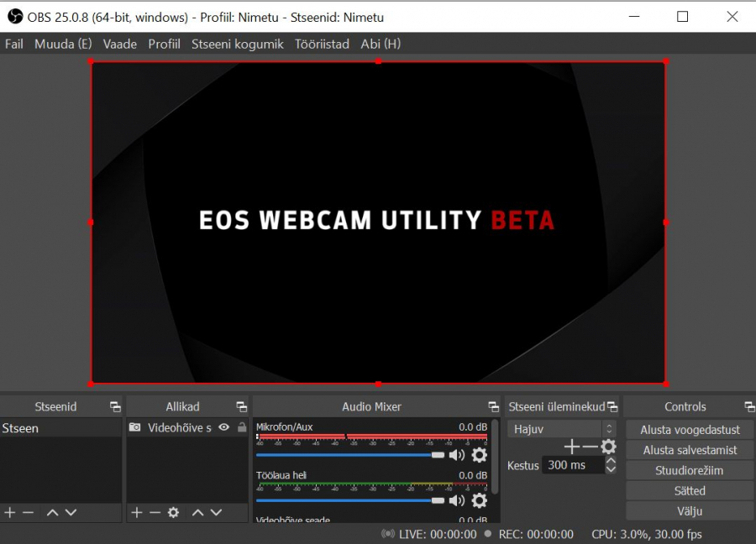Click the top-left red resize handle

coord(91,61)
